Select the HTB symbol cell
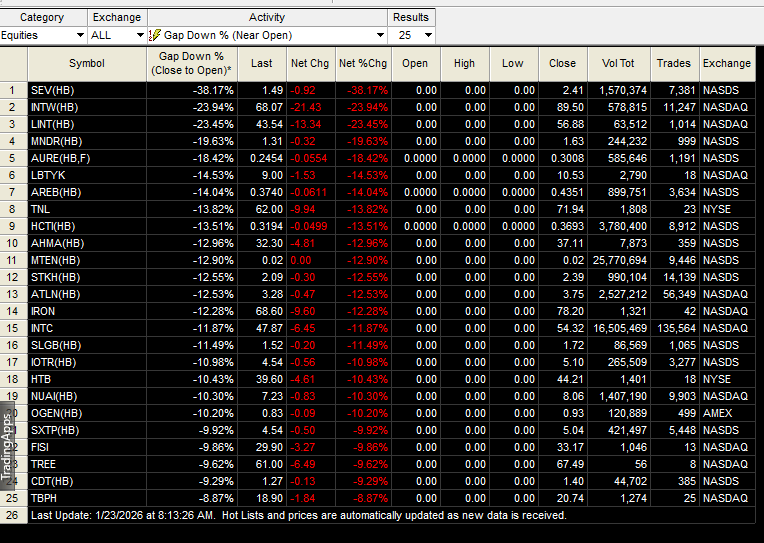 click(87, 379)
